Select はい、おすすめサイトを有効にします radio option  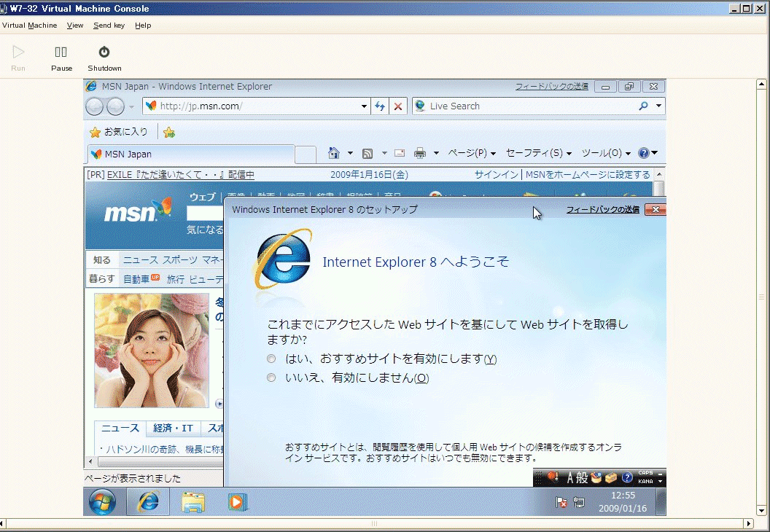[x=271, y=359]
